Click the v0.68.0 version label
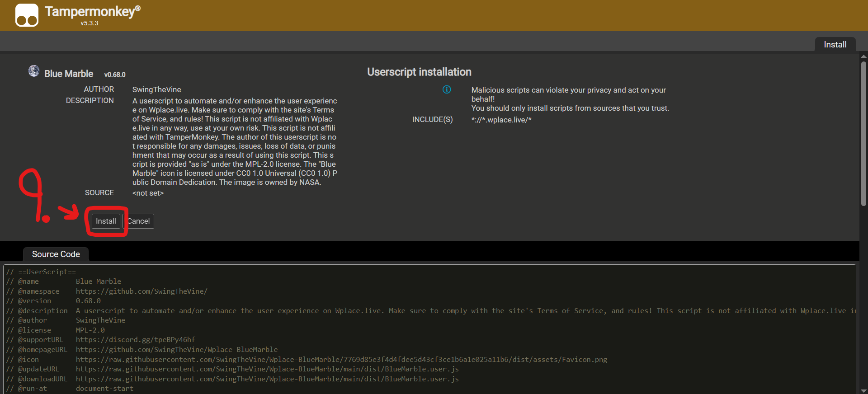Image resolution: width=868 pixels, height=394 pixels. pyautogui.click(x=115, y=75)
